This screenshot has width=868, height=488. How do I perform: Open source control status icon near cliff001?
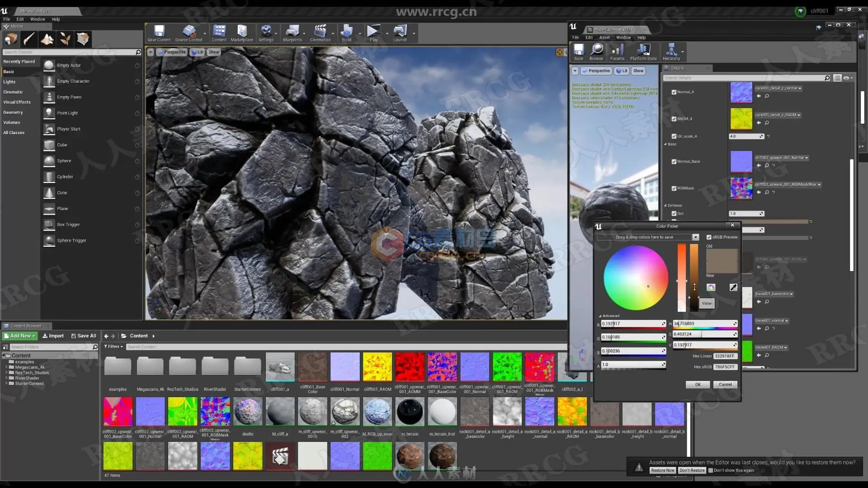coord(800,11)
